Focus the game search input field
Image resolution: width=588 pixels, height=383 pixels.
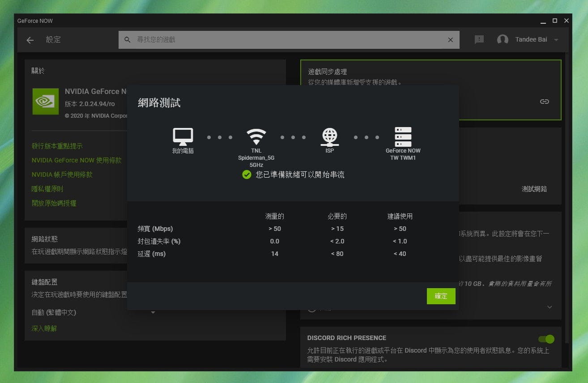(x=289, y=40)
